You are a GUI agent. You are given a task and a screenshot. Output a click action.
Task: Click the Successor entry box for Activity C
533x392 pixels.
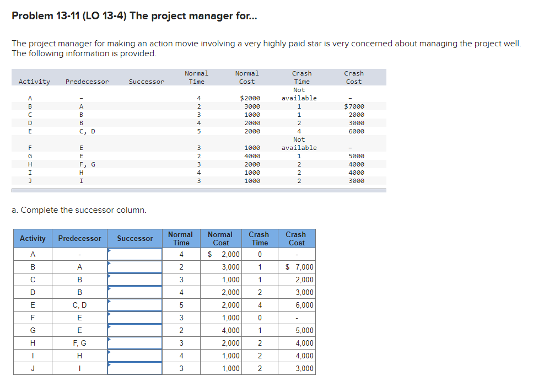coord(134,280)
